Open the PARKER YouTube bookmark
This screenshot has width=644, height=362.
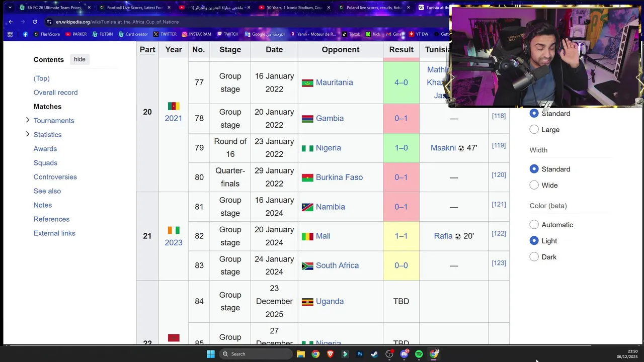(76, 34)
